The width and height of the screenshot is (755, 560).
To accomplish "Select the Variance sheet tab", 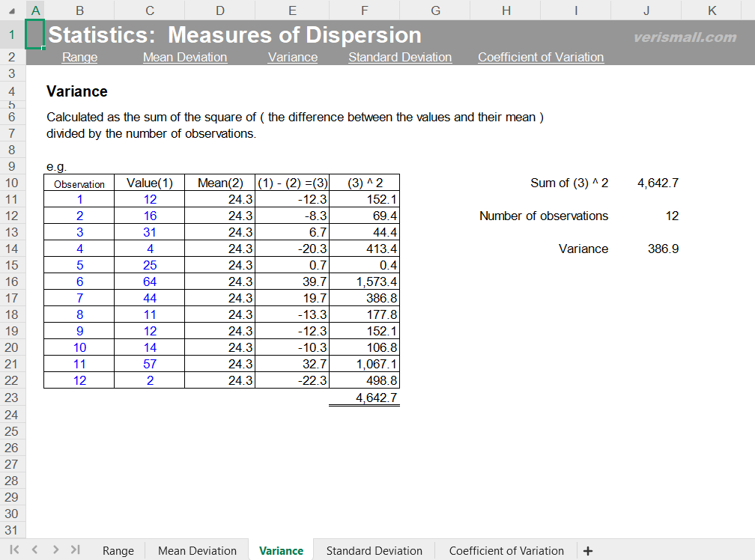I will pyautogui.click(x=281, y=550).
